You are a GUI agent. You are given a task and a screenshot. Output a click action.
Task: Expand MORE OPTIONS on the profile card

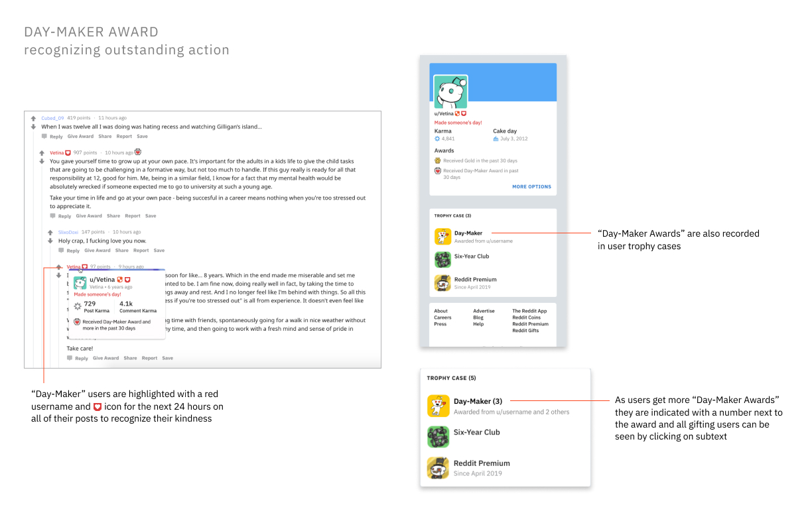(x=531, y=187)
